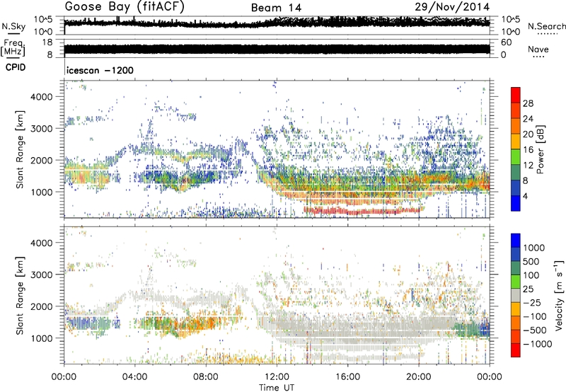Click the '-25' tick on the velocity colorbar

coord(532,302)
